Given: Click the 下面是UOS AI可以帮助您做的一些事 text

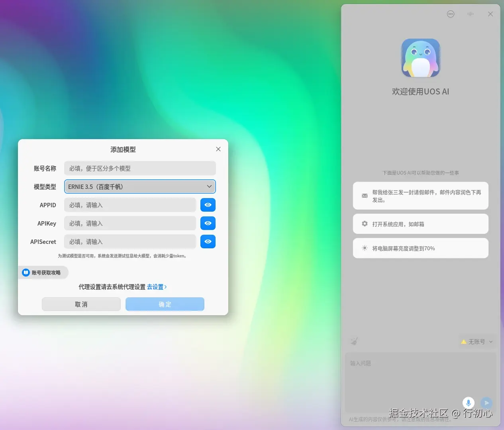Looking at the screenshot, I should 421,173.
